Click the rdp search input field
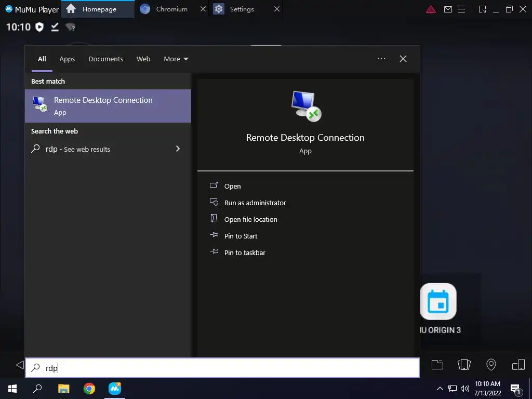This screenshot has height=399, width=532. tap(222, 368)
